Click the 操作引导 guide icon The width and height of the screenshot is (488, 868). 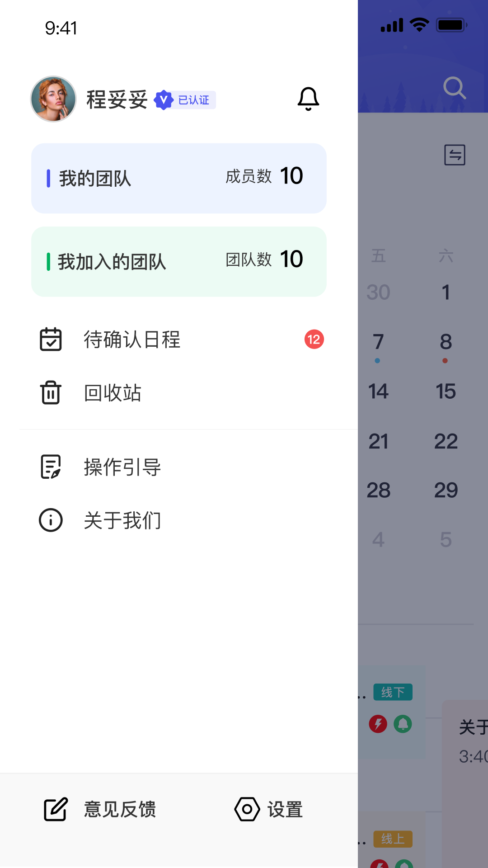click(51, 466)
